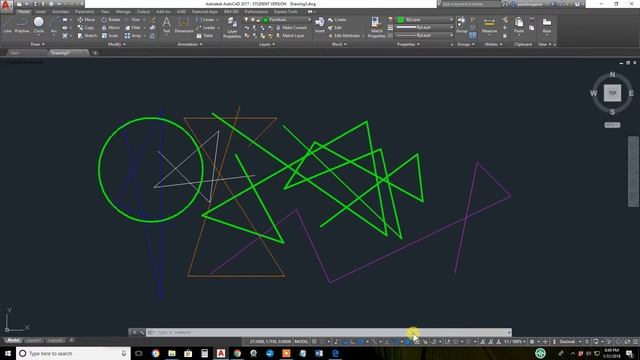Click the Trim tool

pyautogui.click(x=133, y=20)
